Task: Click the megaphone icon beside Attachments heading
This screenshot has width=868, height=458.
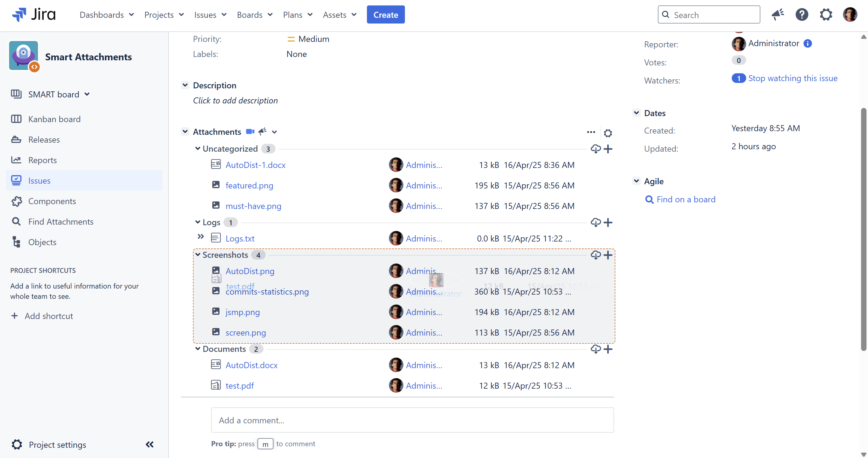Action: coord(262,131)
